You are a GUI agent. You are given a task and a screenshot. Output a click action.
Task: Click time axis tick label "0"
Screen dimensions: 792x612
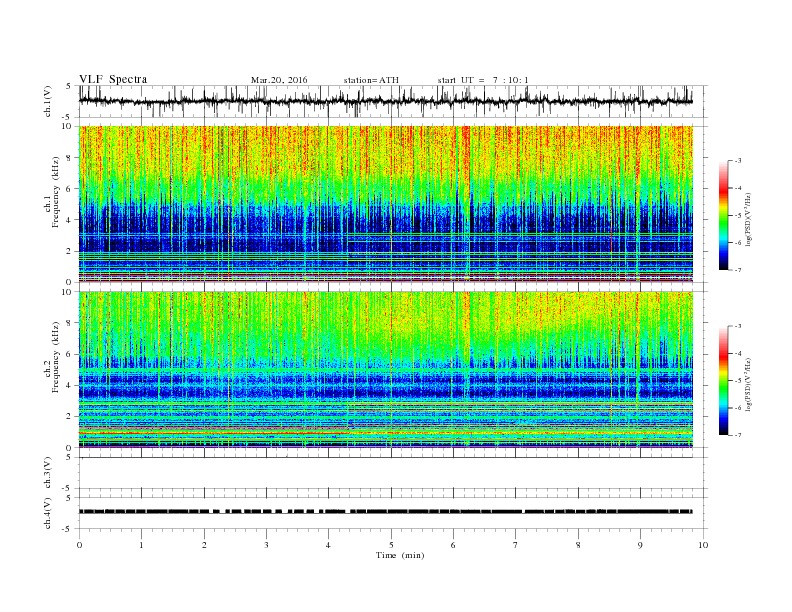tap(79, 545)
